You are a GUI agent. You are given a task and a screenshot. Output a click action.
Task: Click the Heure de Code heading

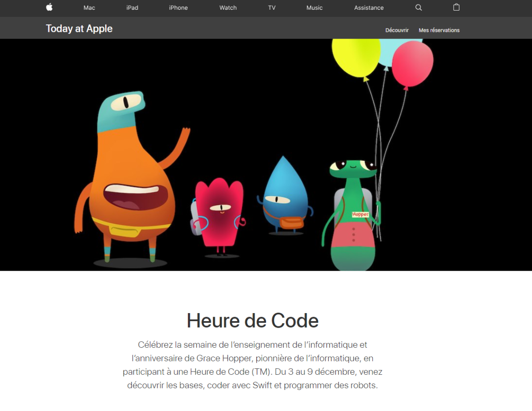pyautogui.click(x=252, y=320)
